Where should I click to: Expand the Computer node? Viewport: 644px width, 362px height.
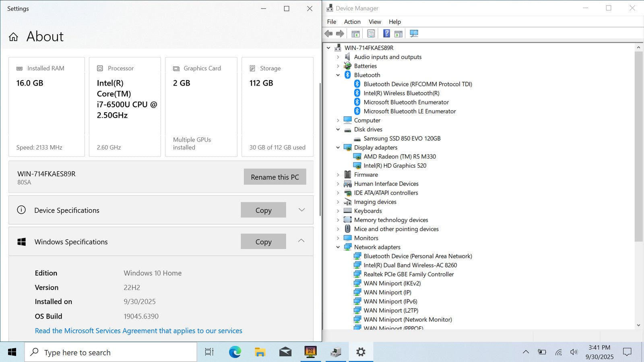pos(338,120)
